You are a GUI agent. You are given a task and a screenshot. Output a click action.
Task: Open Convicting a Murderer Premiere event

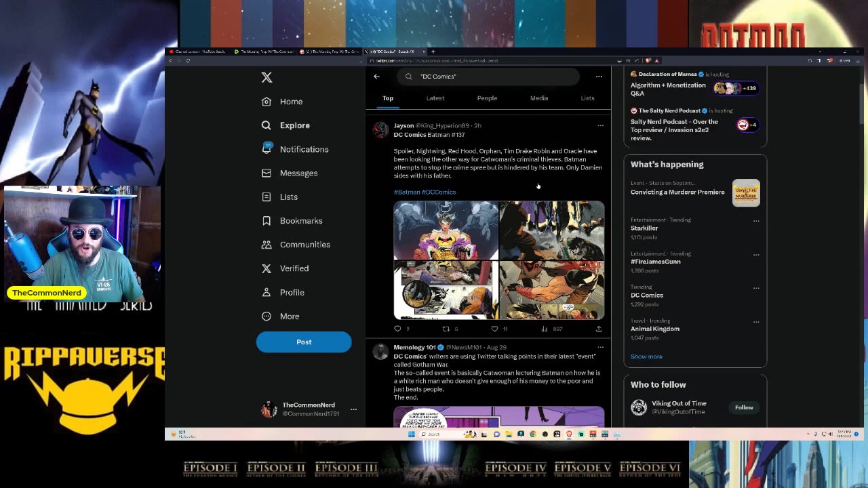[x=695, y=192]
